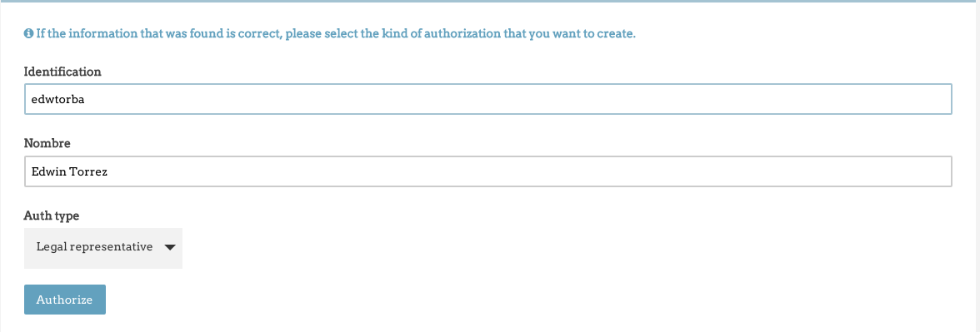This screenshot has width=980, height=332.
Task: Click the dropdown arrow beside Legal representative
Action: [170, 247]
